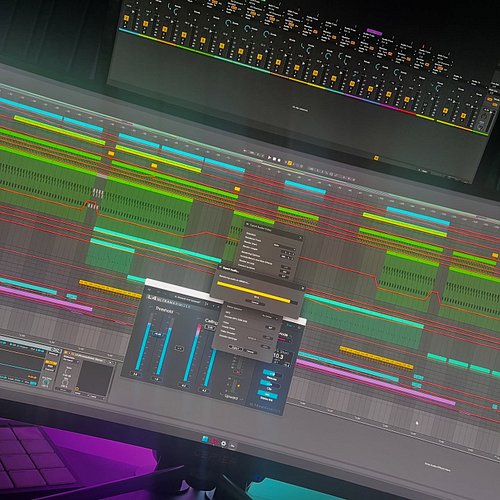
Task: Close the export progress dialog with X
Action: [302, 288]
